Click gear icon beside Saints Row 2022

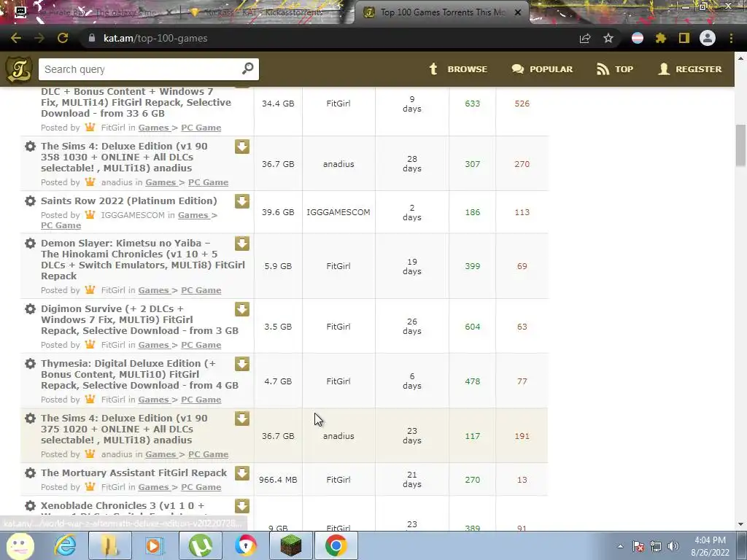tap(30, 201)
